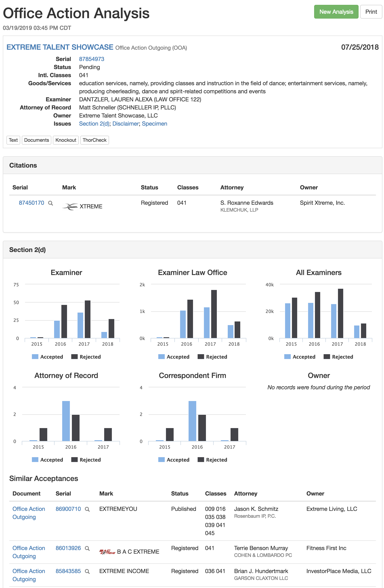
Task: Open the Documents tab
Action: click(37, 140)
